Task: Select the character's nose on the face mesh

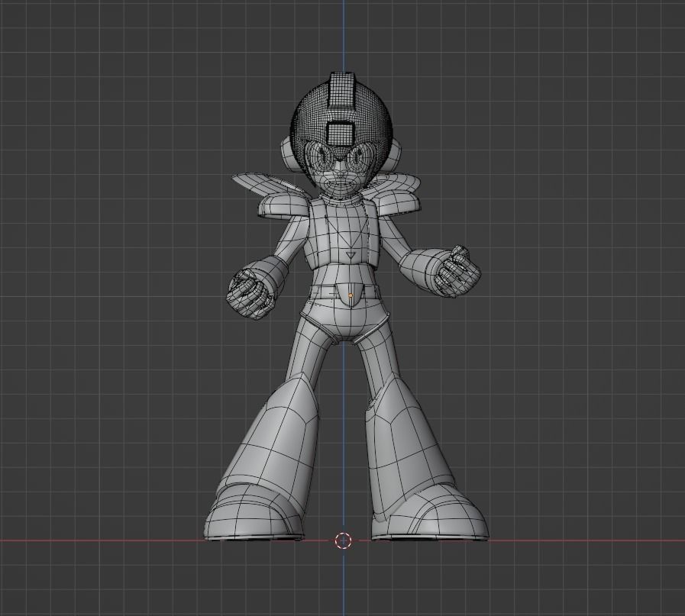Action: point(341,169)
